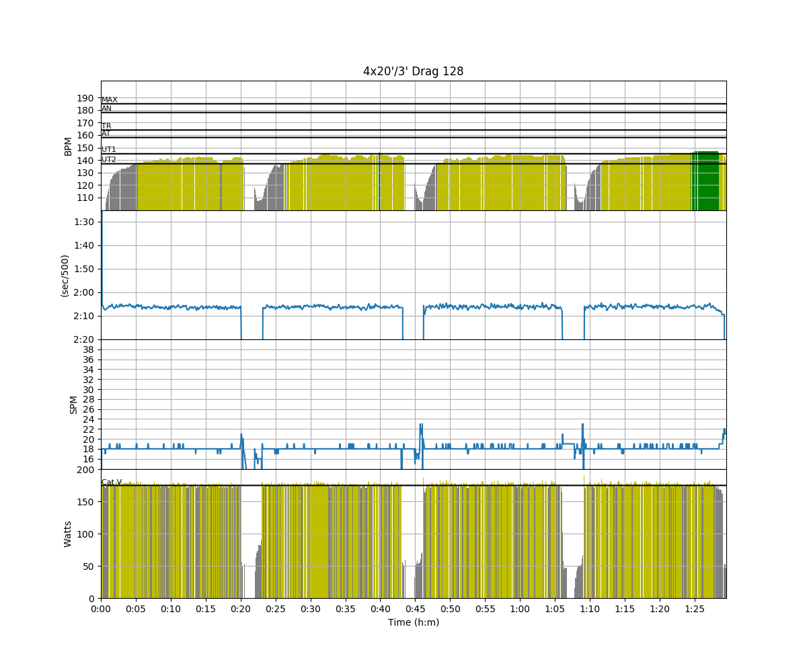Click the 2:20 pace tick label
This screenshot has height=672, width=807.
tap(83, 339)
